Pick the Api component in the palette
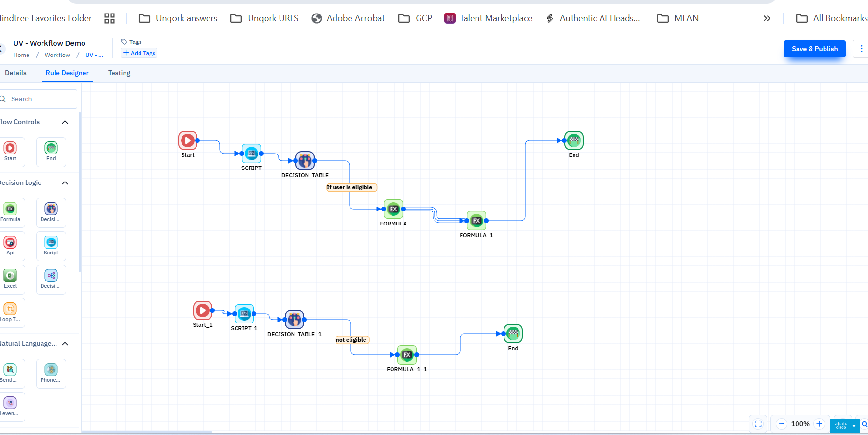Image resolution: width=868 pixels, height=435 pixels. 10,246
